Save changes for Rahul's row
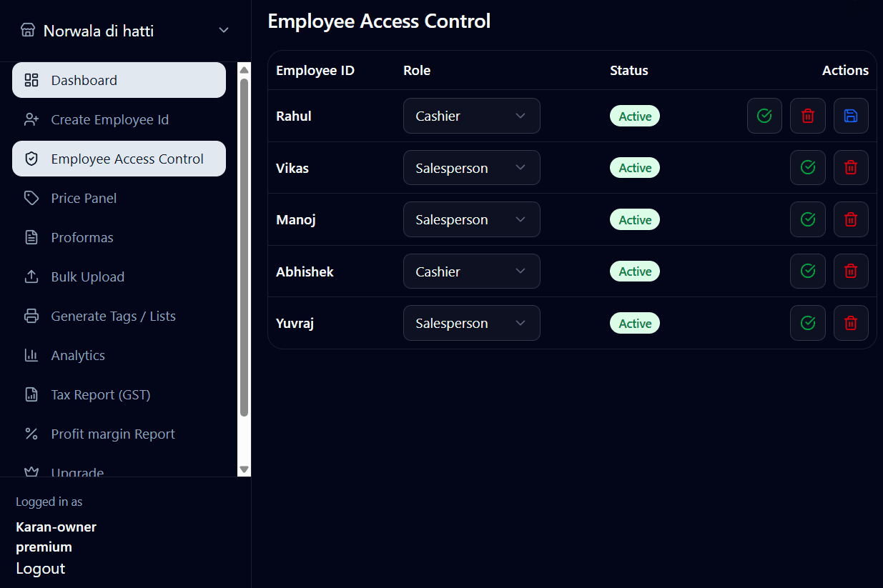 point(851,116)
